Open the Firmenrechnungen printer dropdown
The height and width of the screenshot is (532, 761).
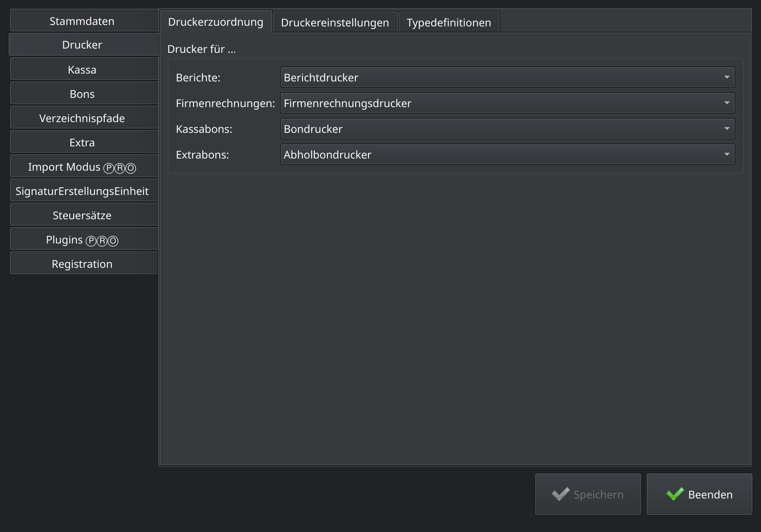point(507,103)
